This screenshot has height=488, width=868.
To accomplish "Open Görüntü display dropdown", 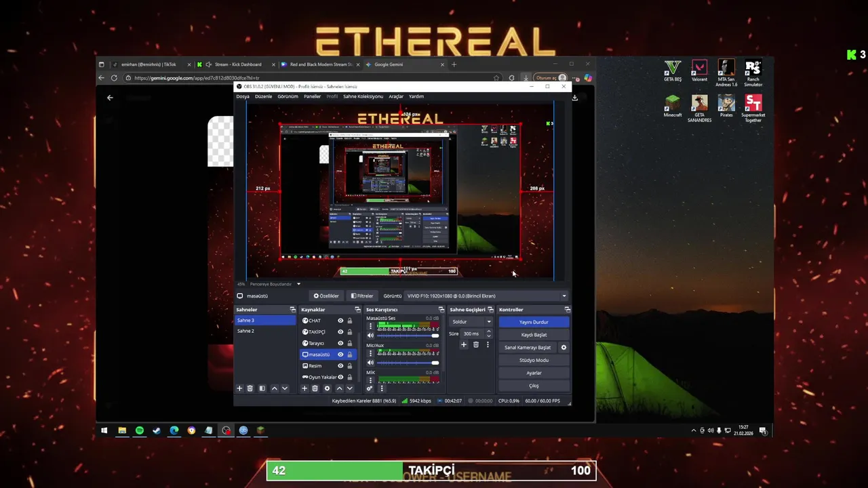I will tap(486, 296).
